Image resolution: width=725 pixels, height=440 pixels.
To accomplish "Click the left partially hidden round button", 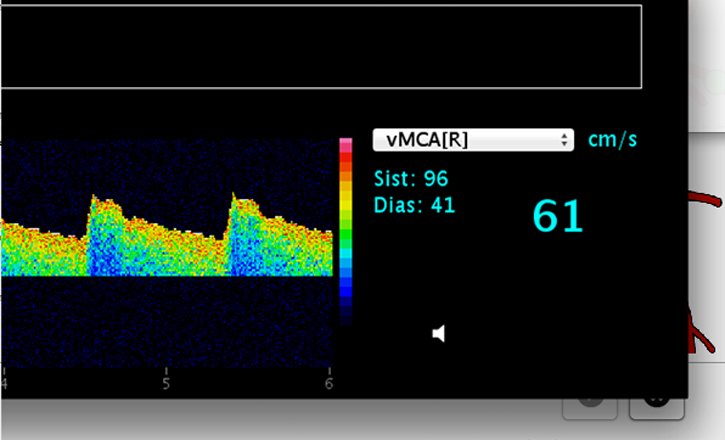I will (590, 408).
